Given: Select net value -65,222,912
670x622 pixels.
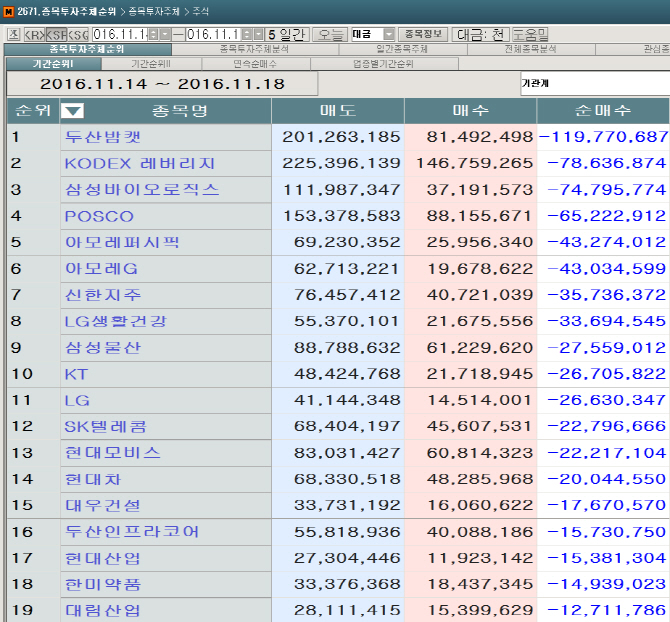Looking at the screenshot, I should (607, 216).
